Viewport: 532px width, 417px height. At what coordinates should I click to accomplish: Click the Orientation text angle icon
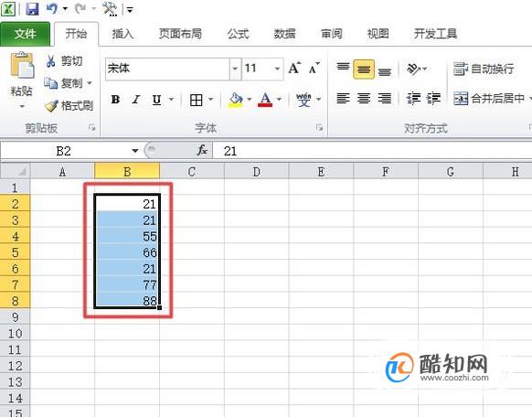pyautogui.click(x=413, y=69)
